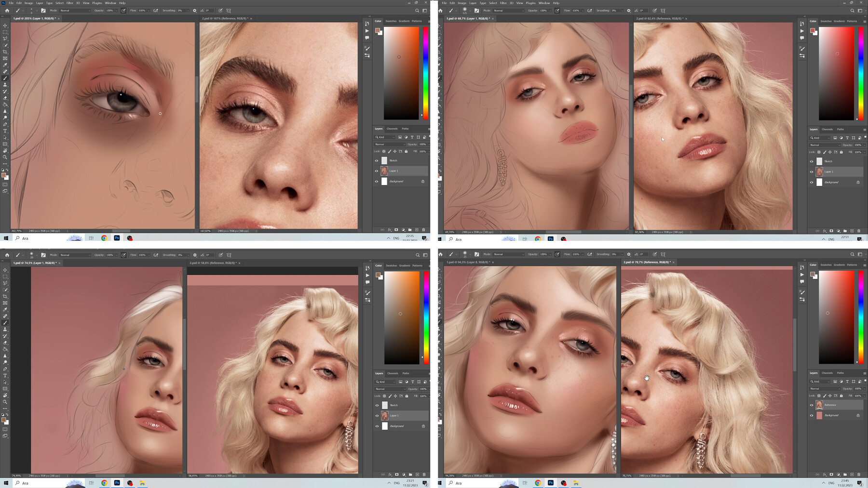Select the Brush tool in top-left window toolbar
Screen dimensions: 868x488
click(x=5, y=78)
